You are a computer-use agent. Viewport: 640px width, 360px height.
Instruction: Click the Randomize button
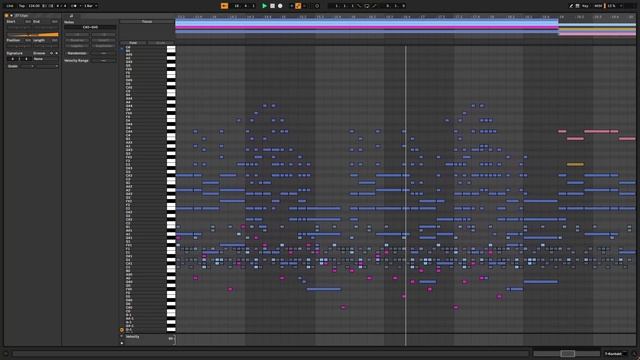tap(77, 53)
